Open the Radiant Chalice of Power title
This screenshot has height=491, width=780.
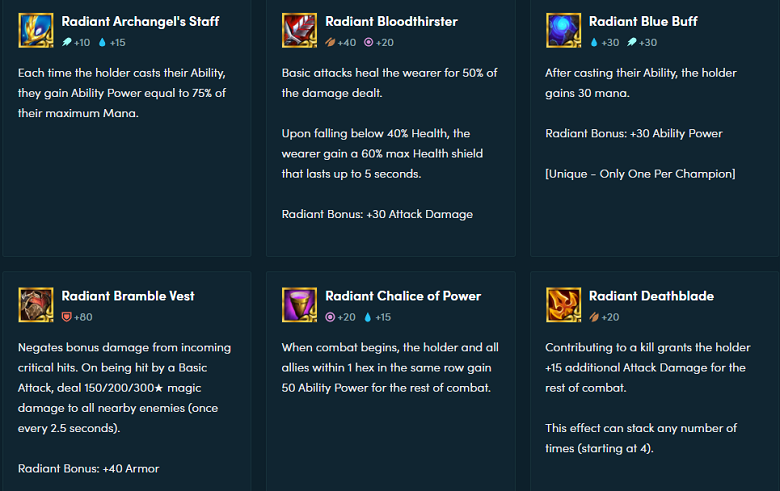(x=403, y=296)
